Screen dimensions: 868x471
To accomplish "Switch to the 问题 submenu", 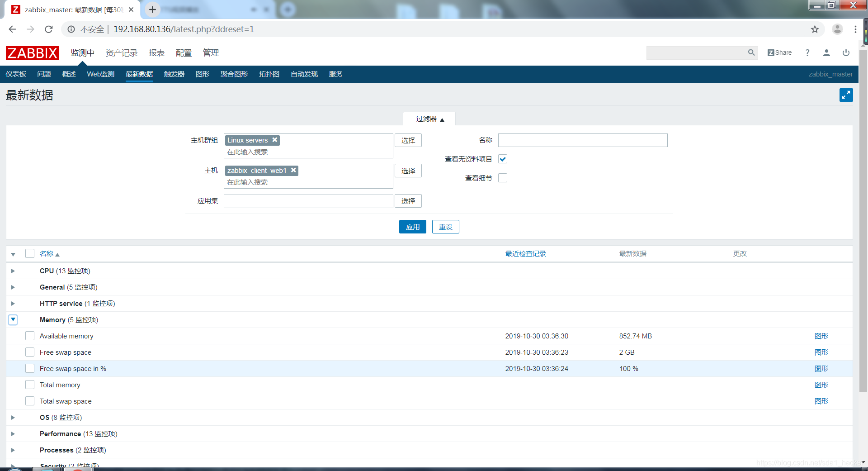I will [44, 74].
